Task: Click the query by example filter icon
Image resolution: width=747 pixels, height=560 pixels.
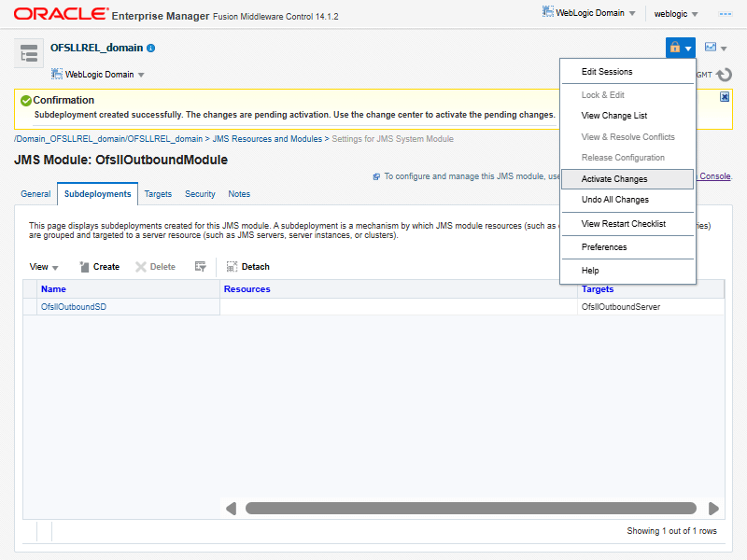Action: point(200,267)
